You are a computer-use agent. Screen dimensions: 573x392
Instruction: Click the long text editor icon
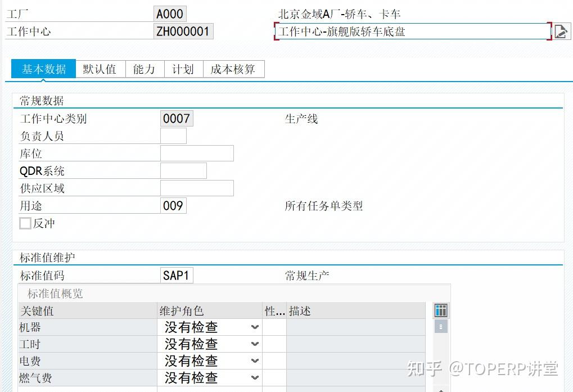tap(561, 31)
